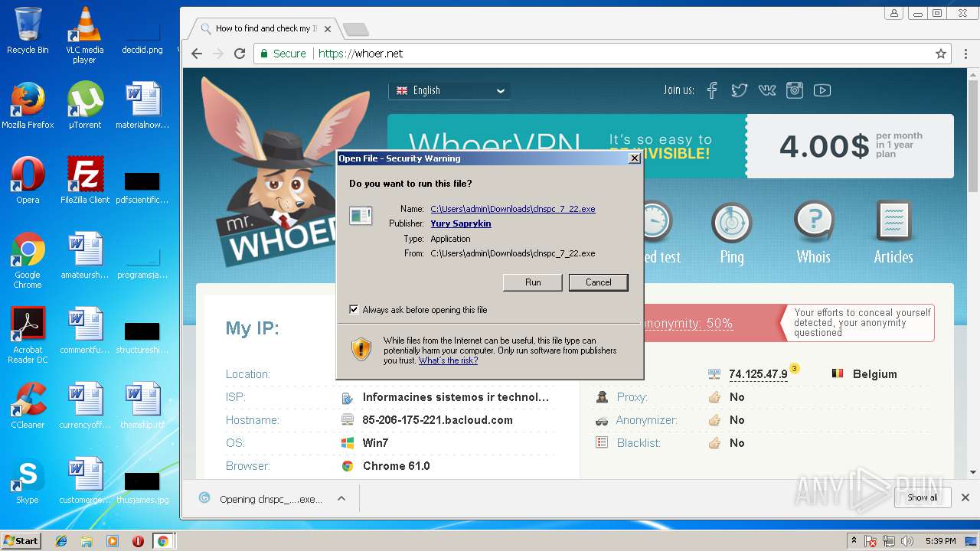The height and width of the screenshot is (551, 980).
Task: Click the Secure site info label
Action: tap(283, 54)
